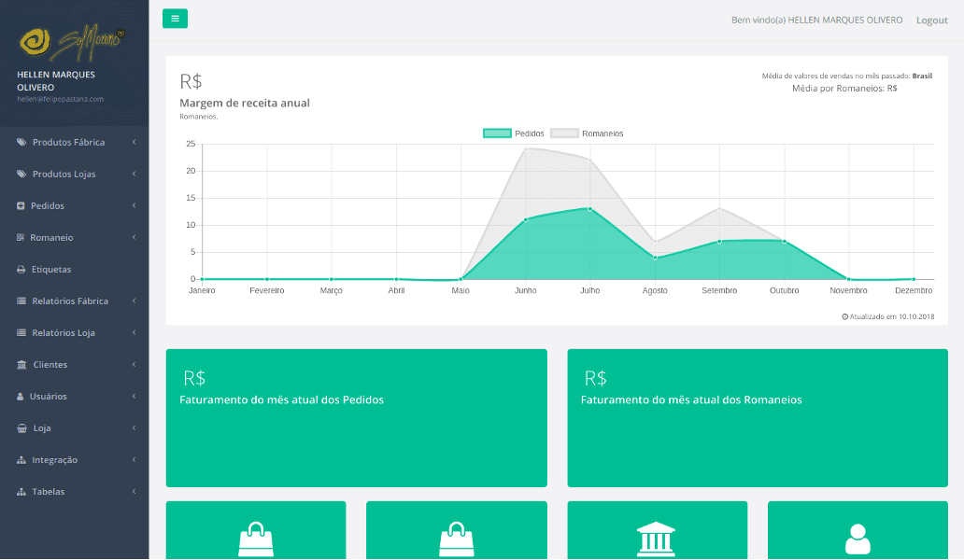Viewport: 964px width, 560px height.
Task: Expand the Relatórios Fábrica submenu arrow
Action: point(134,301)
